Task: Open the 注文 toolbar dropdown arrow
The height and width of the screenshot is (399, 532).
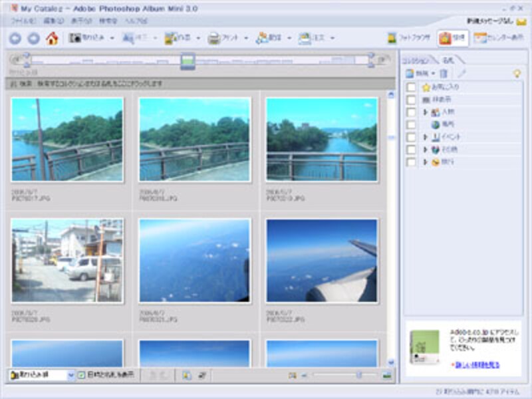Action: (x=332, y=38)
